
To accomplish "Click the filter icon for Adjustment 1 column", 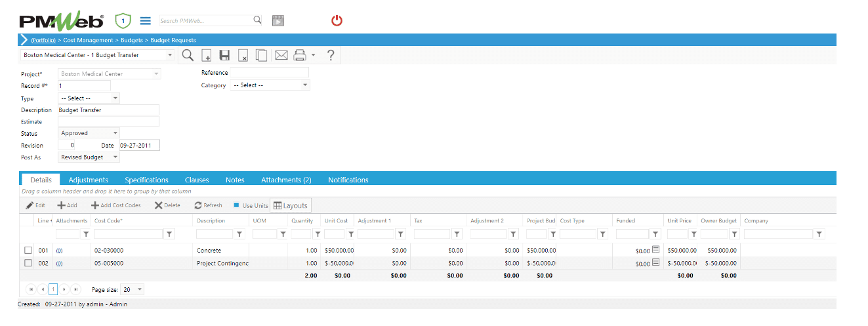I will coord(400,234).
